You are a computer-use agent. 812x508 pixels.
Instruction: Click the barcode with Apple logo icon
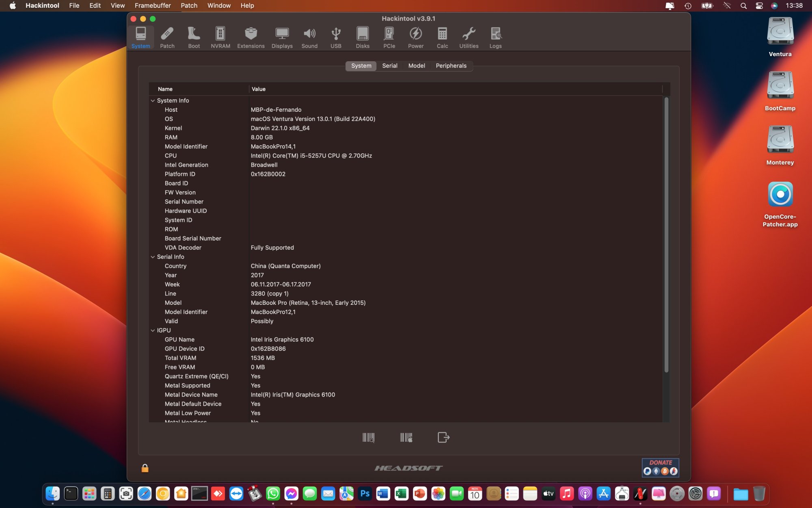406,437
